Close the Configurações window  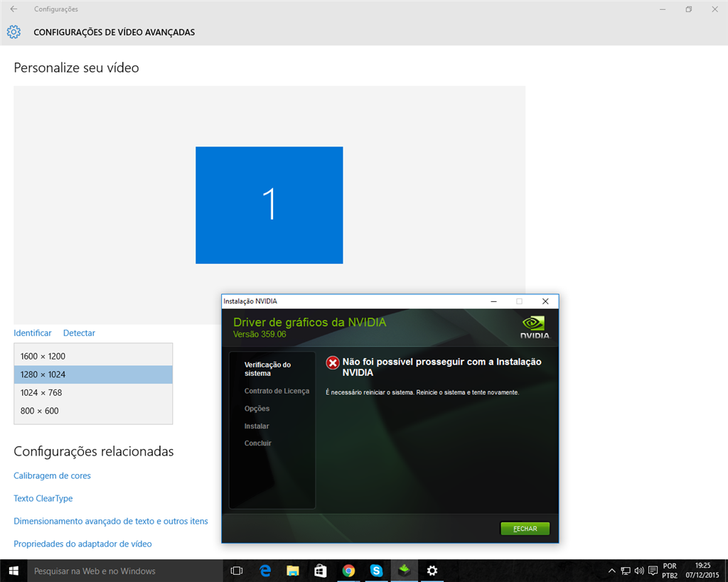coord(715,9)
